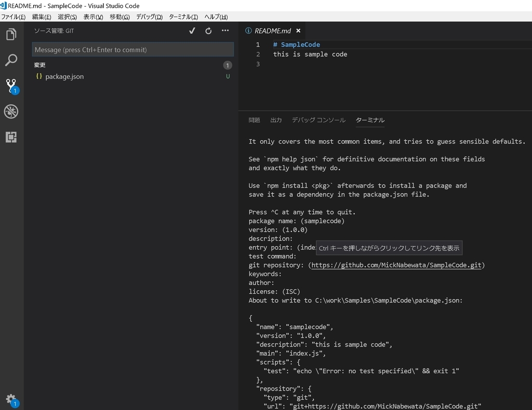Click 'About to write to' path line in terminal
Viewport: 532px width, 410px height.
click(355, 300)
